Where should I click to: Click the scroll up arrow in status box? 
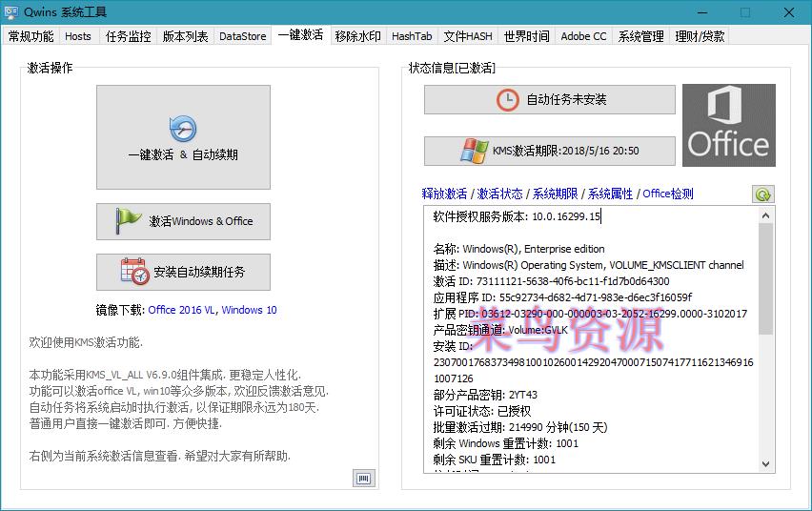pyautogui.click(x=766, y=215)
